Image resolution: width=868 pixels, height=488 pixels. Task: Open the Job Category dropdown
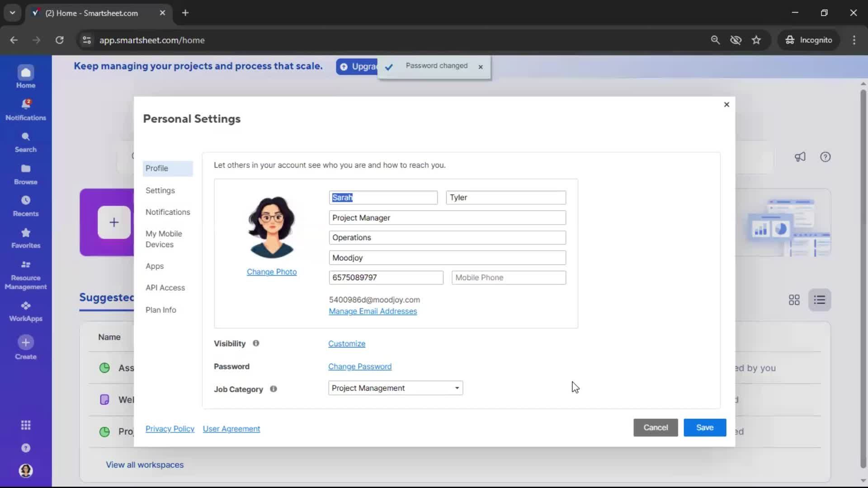pos(395,388)
